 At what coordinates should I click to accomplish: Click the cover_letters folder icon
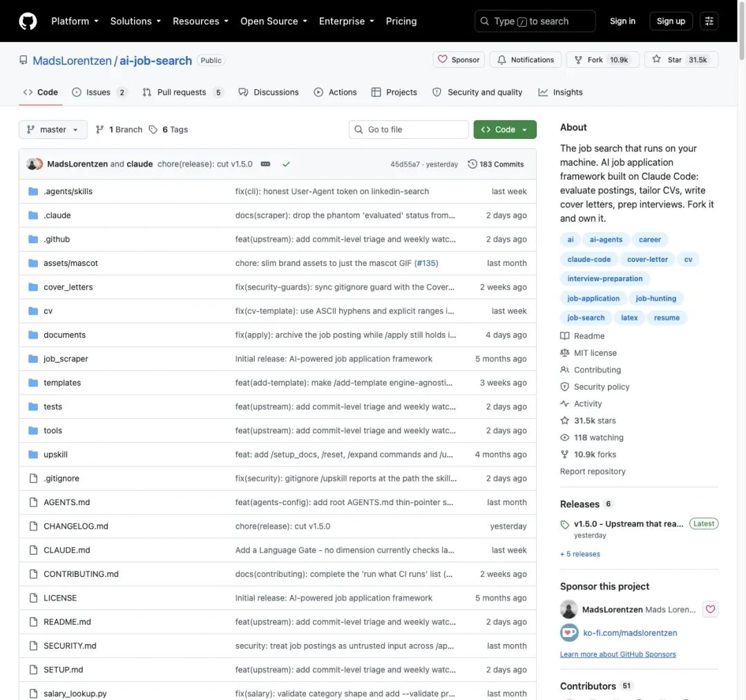tap(33, 287)
